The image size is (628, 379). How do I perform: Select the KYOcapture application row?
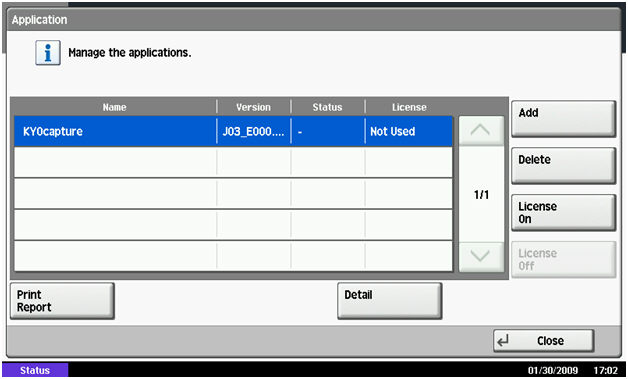click(233, 131)
